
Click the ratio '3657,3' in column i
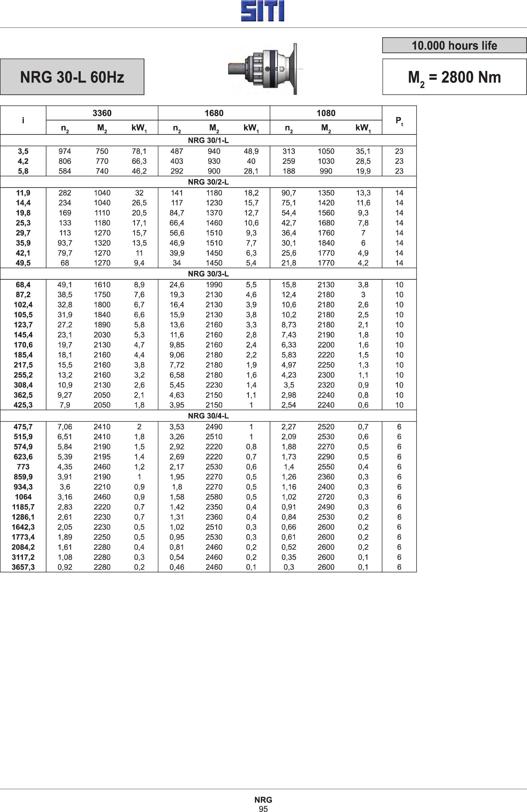pyautogui.click(x=23, y=567)
